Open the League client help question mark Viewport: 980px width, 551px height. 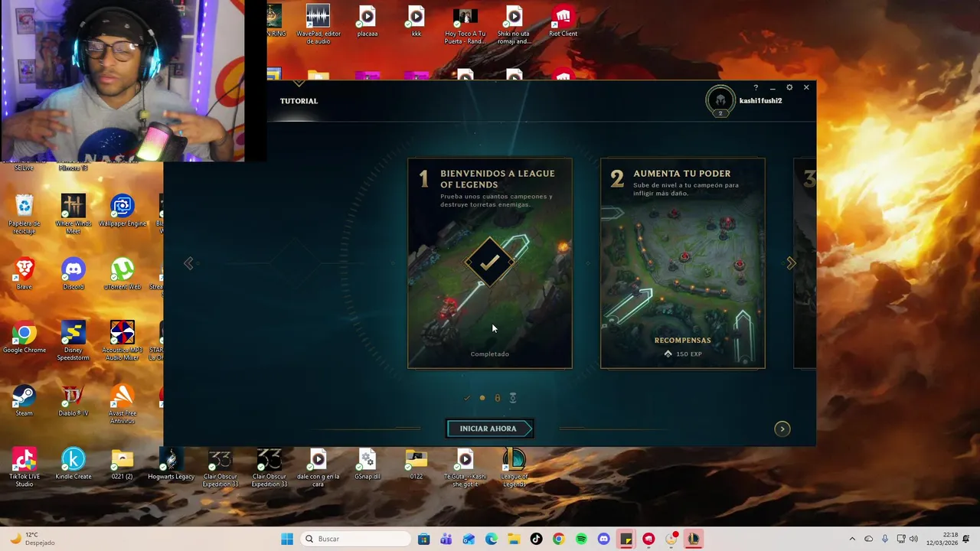pos(756,87)
